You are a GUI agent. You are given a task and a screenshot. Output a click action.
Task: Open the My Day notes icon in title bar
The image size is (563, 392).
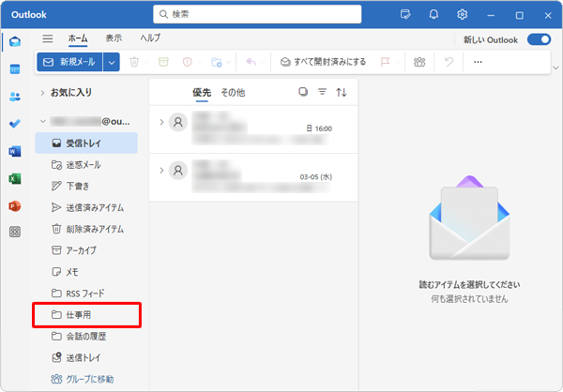click(405, 14)
